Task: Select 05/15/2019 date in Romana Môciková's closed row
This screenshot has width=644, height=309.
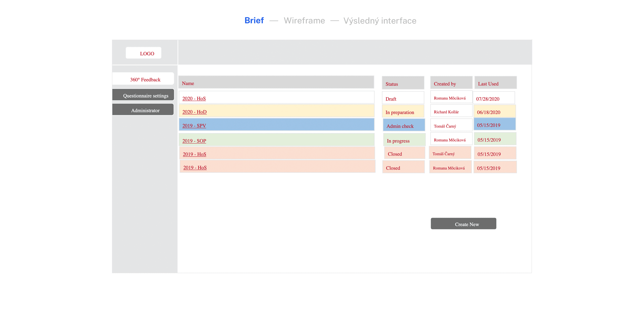Action: [x=495, y=167]
